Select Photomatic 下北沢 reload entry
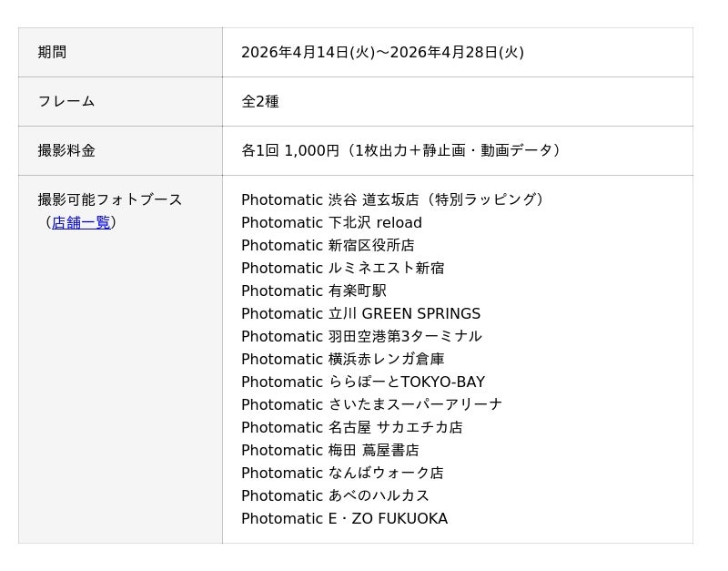 (331, 222)
